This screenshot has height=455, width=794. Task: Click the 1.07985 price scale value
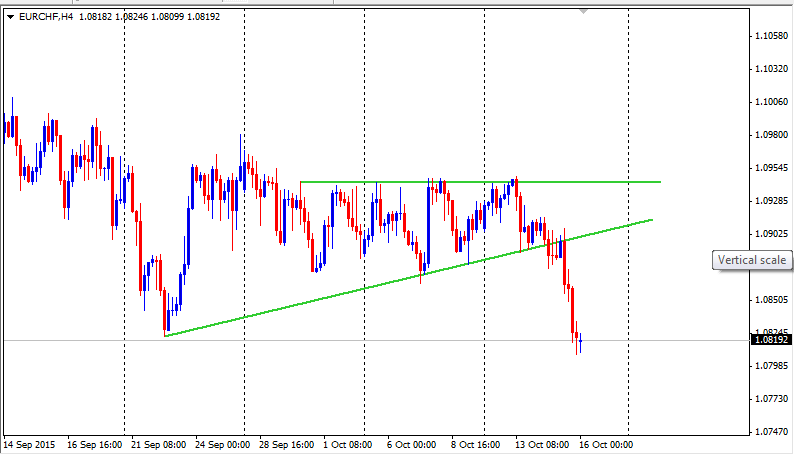pos(771,365)
